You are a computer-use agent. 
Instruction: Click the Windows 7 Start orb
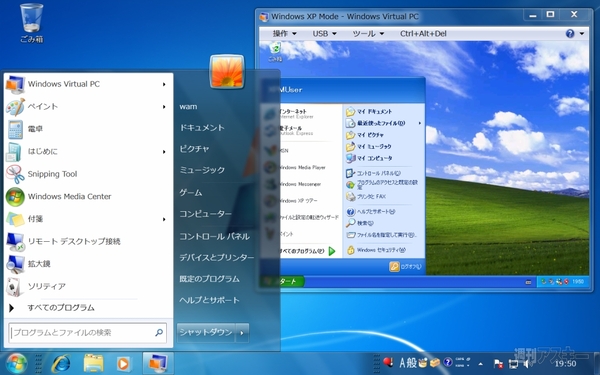(x=16, y=363)
